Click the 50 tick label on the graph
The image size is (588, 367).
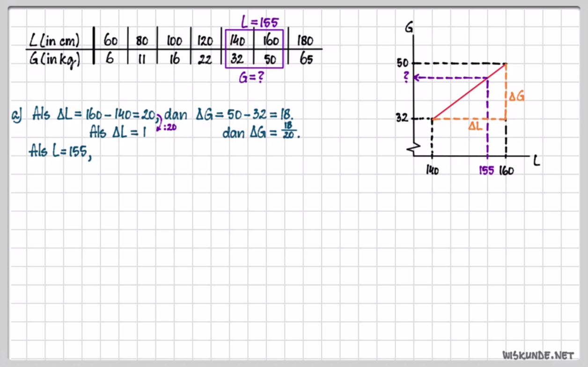coord(403,63)
